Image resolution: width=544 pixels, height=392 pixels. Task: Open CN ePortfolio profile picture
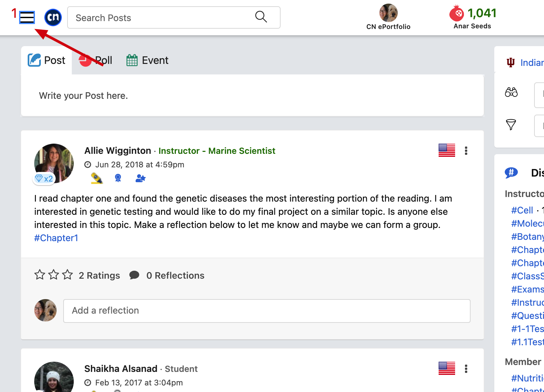pyautogui.click(x=388, y=13)
